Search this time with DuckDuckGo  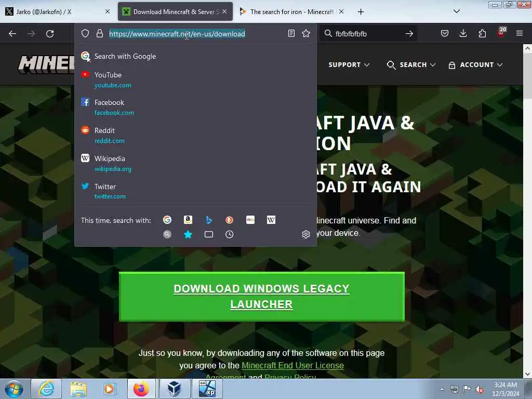tap(229, 220)
